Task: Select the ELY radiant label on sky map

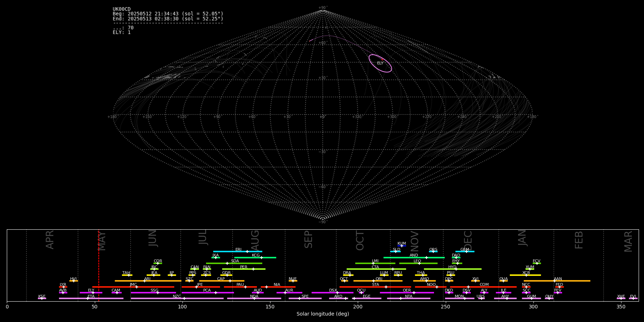Action: pyautogui.click(x=380, y=63)
